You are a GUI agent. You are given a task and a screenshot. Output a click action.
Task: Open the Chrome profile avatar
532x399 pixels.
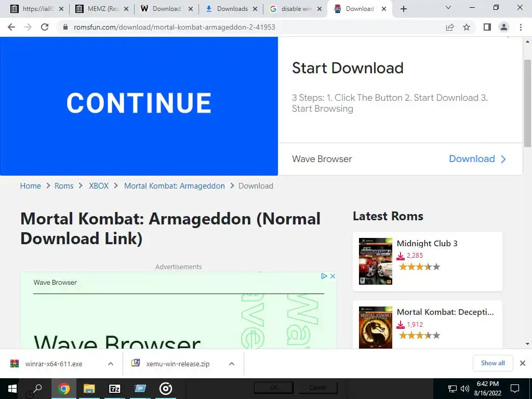click(x=504, y=27)
